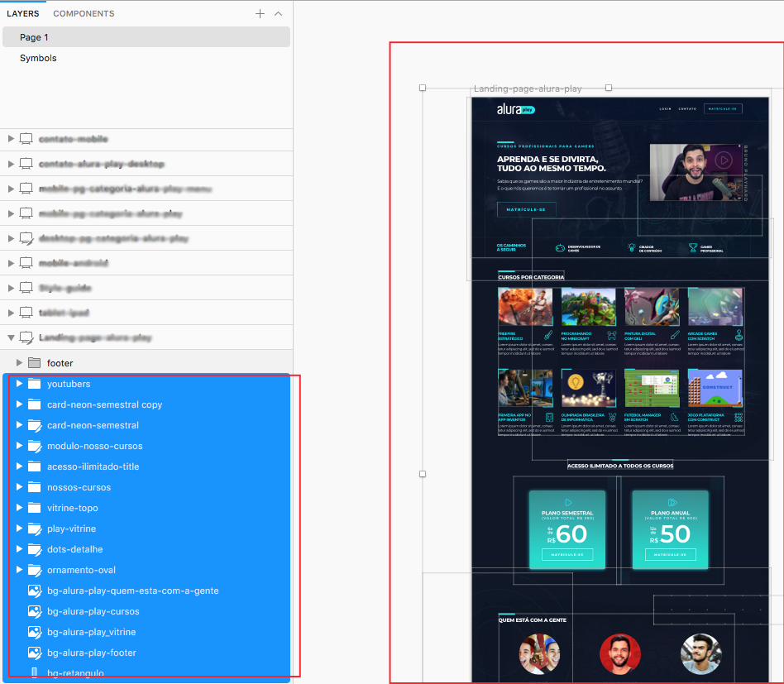This screenshot has width=784, height=684.
Task: Select the card-neon-semestral layer name
Action: point(93,425)
